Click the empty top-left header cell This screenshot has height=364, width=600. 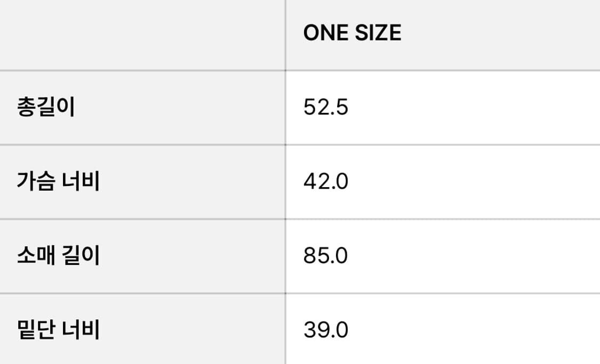(142, 34)
